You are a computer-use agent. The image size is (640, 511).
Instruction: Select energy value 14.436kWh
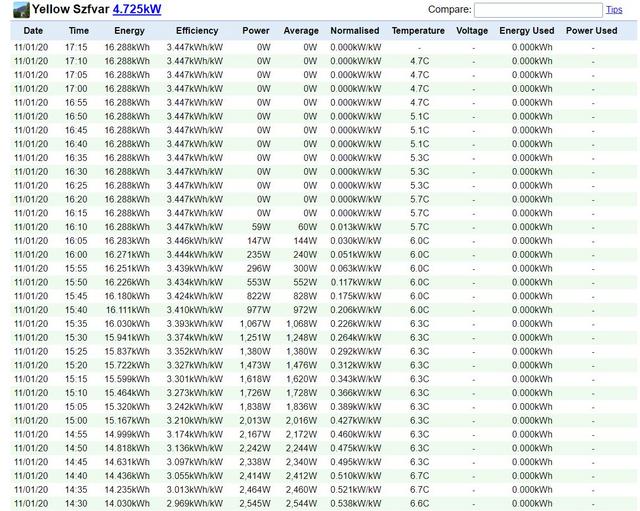click(x=127, y=476)
